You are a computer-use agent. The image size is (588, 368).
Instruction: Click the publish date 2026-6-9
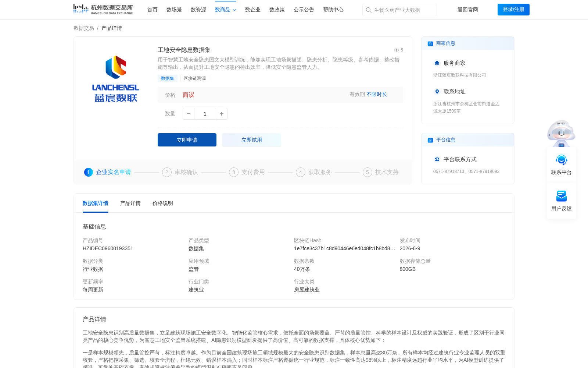click(410, 248)
